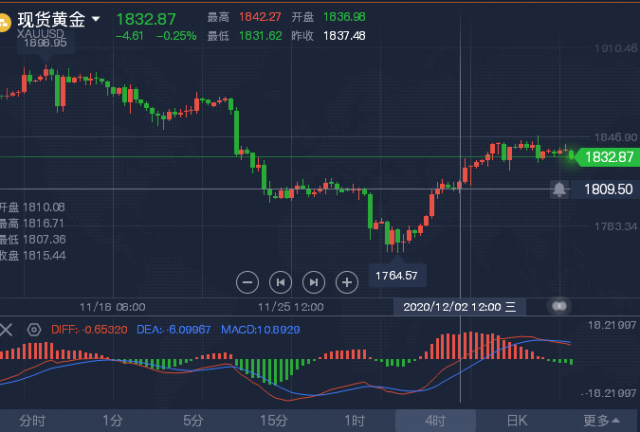The width and height of the screenshot is (640, 432).
Task: Jump to previous candle with skip-back icon
Action: click(x=280, y=282)
